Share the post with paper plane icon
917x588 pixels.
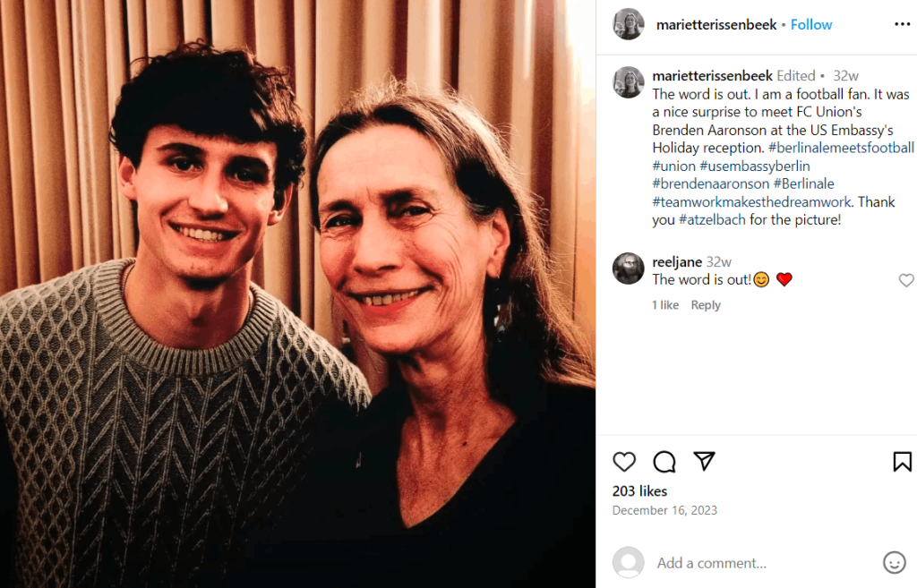704,461
